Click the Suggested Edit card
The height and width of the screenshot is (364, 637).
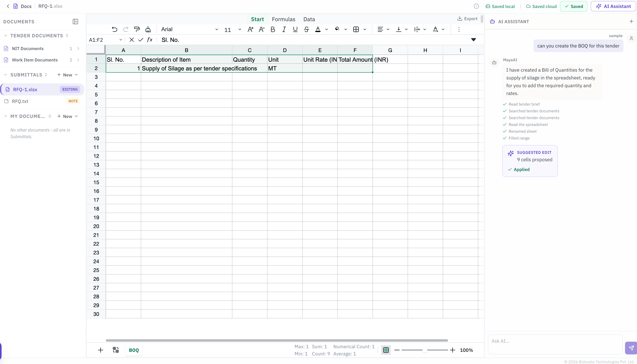530,161
